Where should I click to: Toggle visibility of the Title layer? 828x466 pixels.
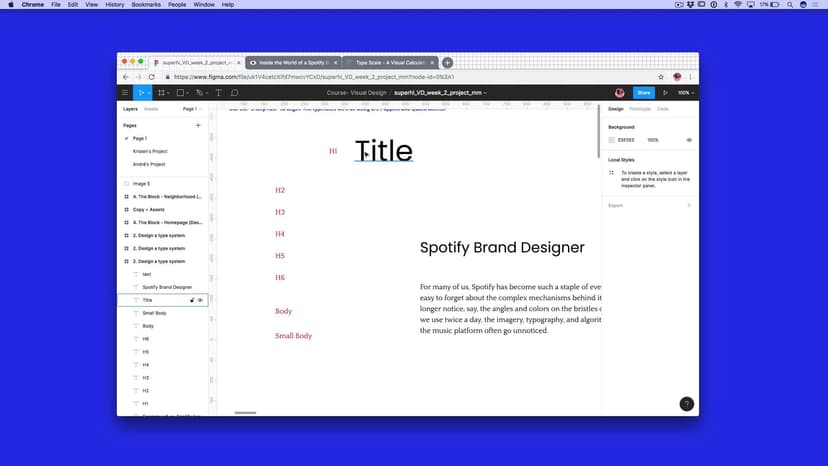click(201, 300)
